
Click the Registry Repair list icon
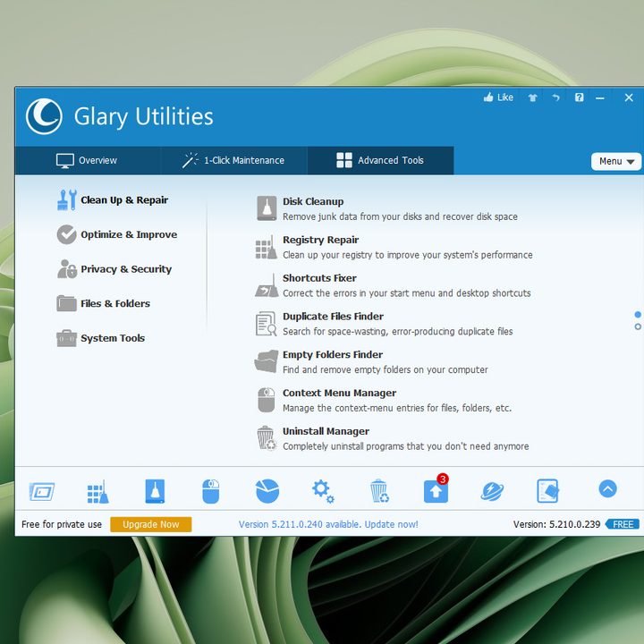click(x=266, y=247)
